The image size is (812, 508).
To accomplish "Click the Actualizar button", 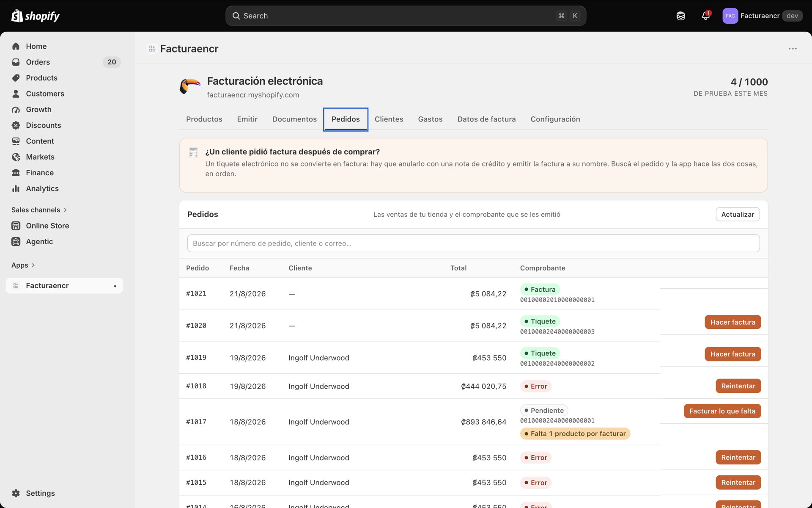I will [738, 214].
